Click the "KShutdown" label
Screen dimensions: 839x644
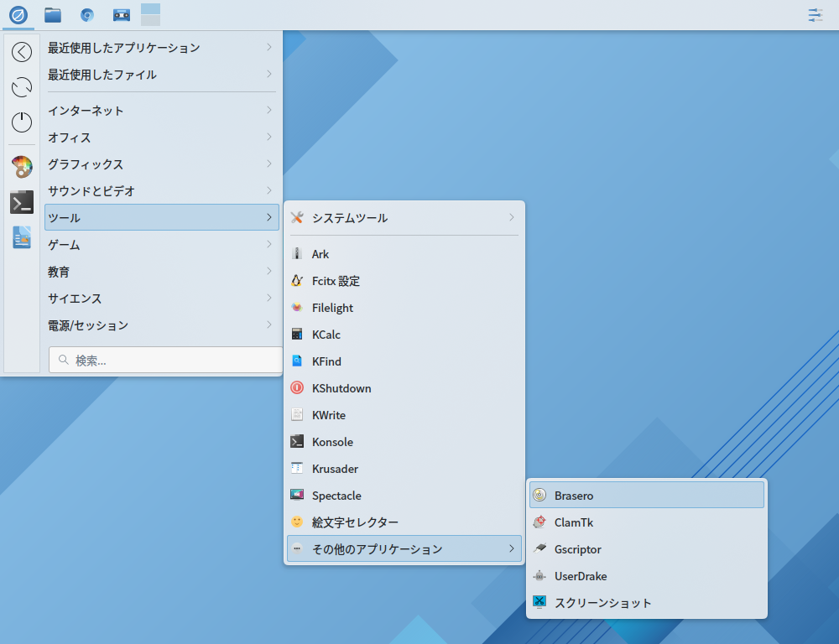[x=342, y=388]
